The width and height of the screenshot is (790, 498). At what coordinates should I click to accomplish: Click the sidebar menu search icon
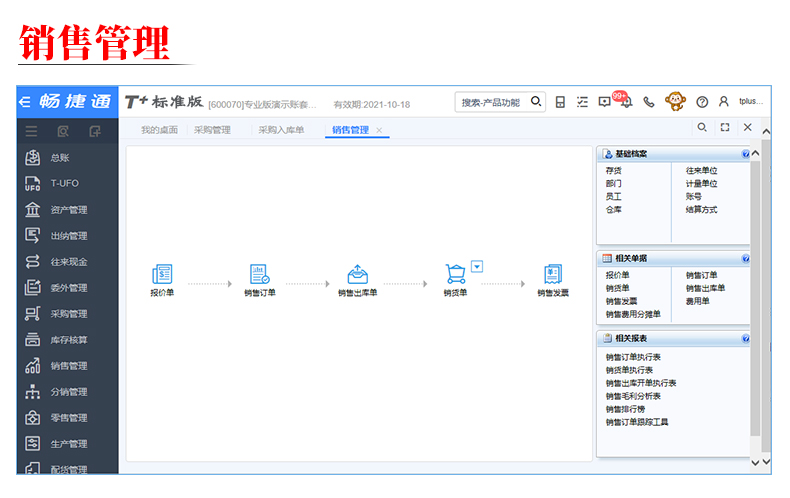(x=63, y=132)
